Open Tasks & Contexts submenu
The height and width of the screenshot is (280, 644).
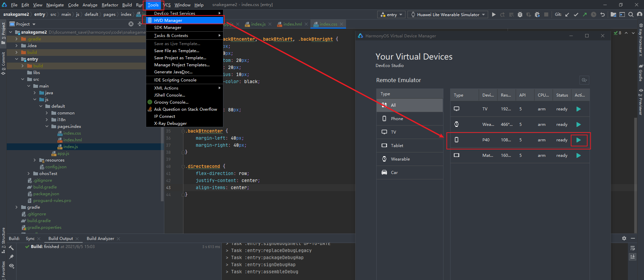click(185, 36)
